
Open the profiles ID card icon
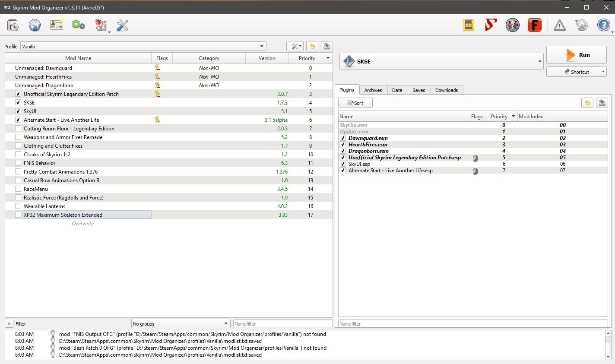(57, 25)
